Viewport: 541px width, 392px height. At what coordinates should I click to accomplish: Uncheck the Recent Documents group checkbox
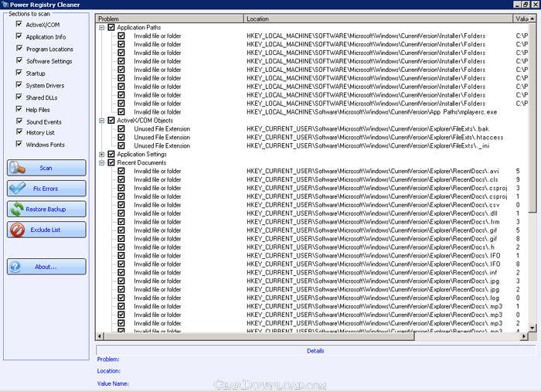(x=111, y=162)
